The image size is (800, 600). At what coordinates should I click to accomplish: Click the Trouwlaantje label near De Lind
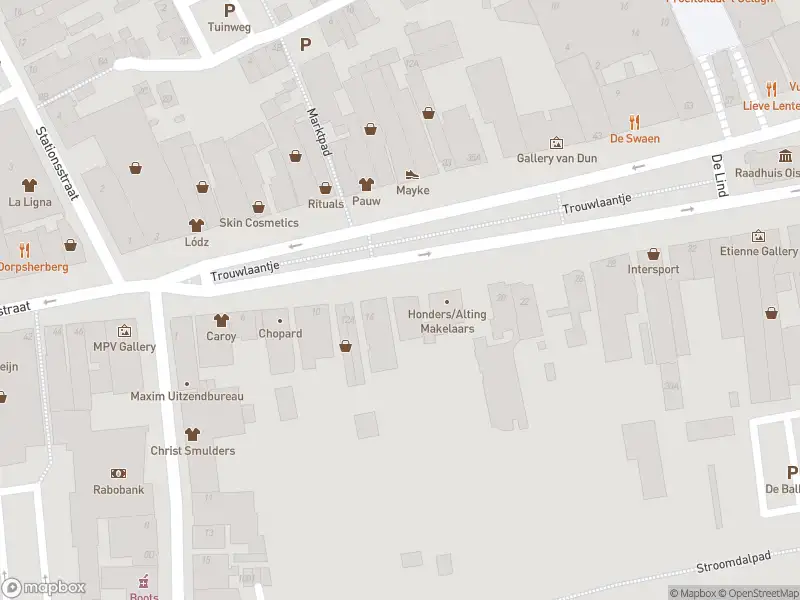[597, 203]
